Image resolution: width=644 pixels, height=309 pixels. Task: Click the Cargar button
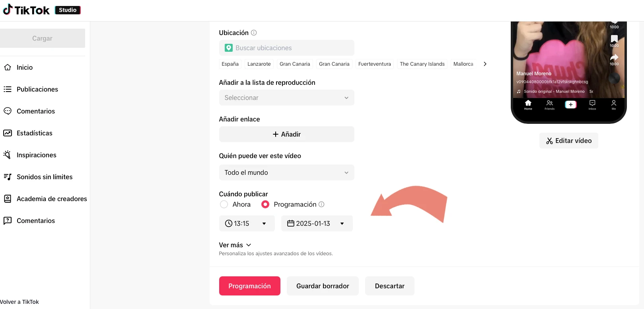click(x=43, y=38)
